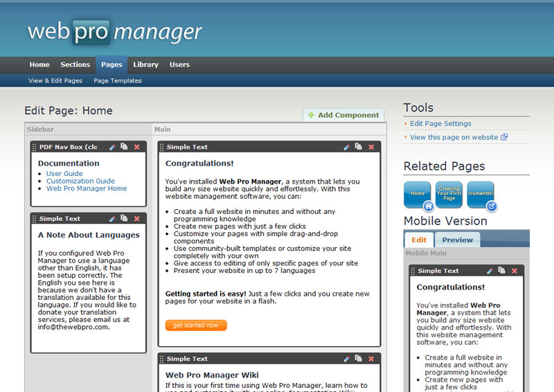Click the Main column header

[163, 130]
